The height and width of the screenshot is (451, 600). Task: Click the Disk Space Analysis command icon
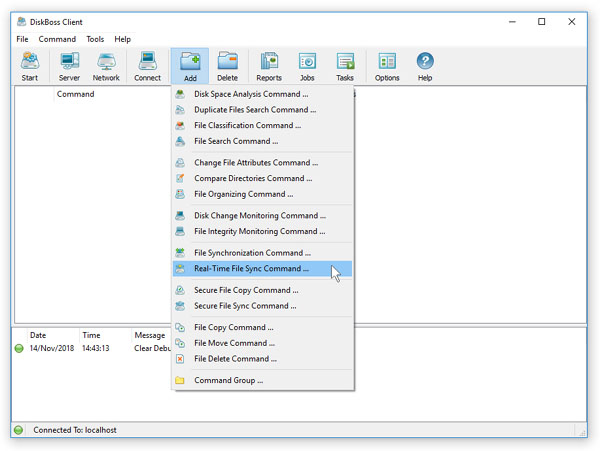[180, 94]
